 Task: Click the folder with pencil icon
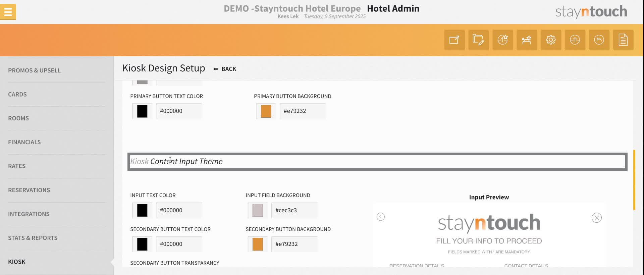(479, 40)
